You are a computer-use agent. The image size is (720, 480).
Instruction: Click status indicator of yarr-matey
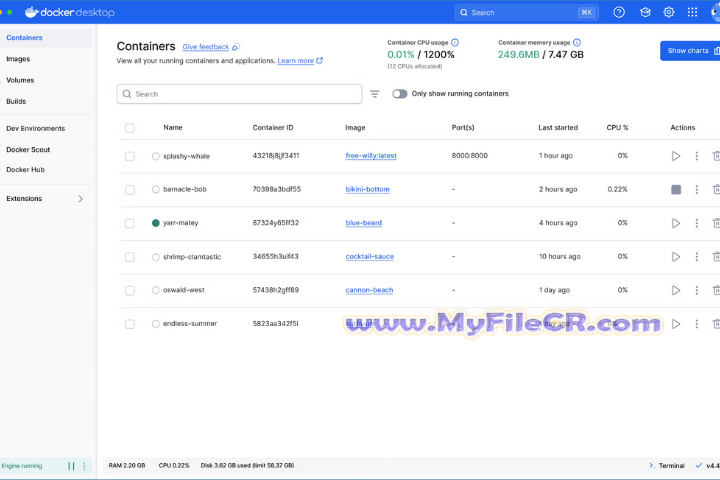pyautogui.click(x=156, y=223)
